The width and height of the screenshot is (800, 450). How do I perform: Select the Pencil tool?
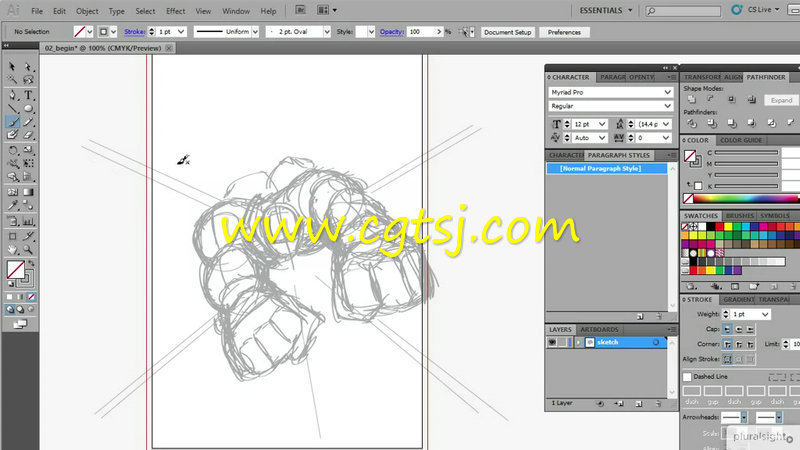pyautogui.click(x=28, y=122)
